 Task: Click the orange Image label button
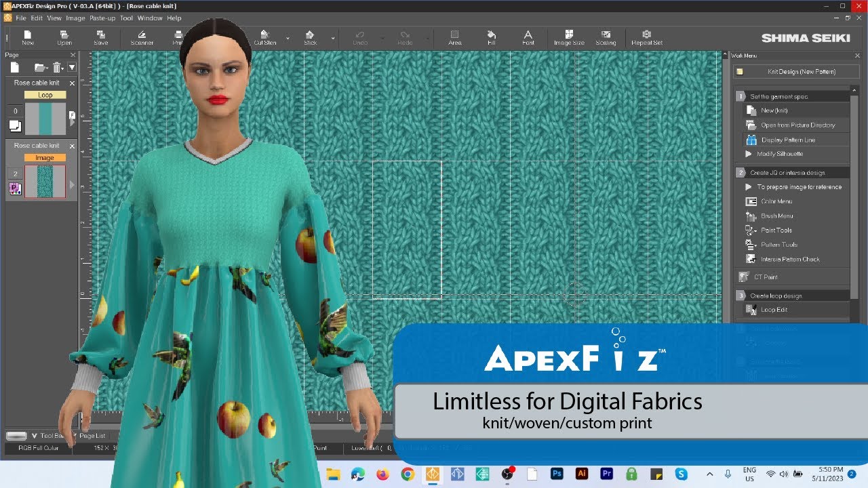45,157
